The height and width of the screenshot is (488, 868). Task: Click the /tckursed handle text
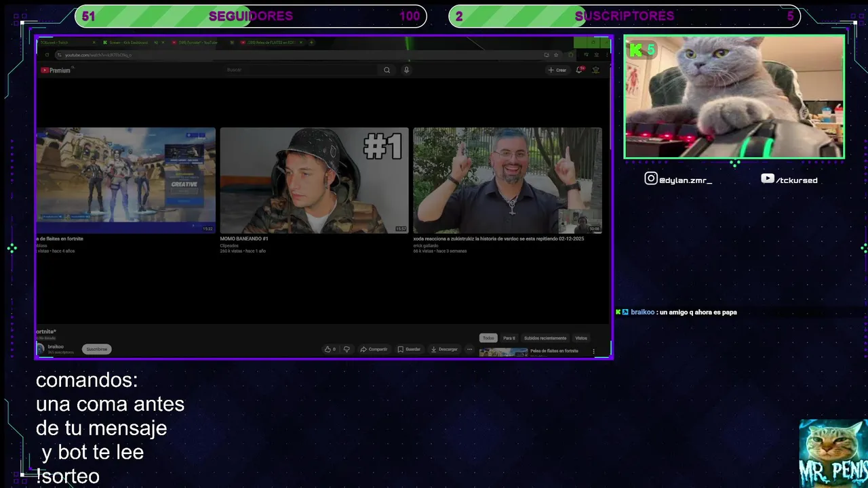click(x=797, y=180)
